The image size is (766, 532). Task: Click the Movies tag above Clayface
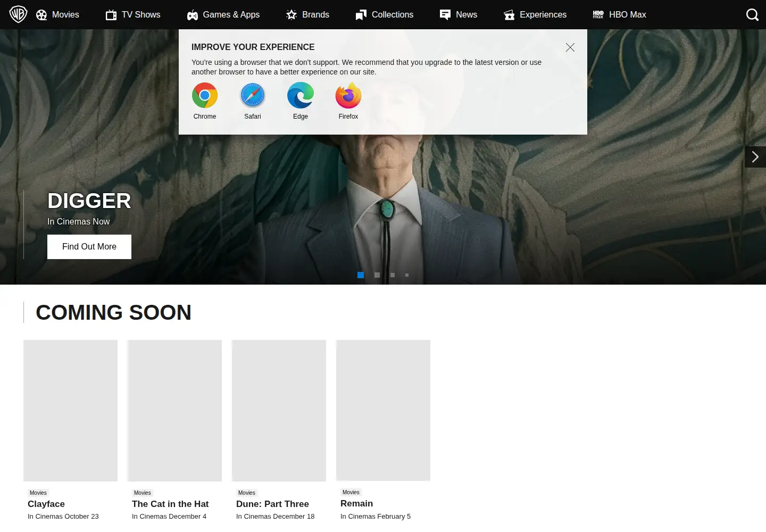click(38, 493)
